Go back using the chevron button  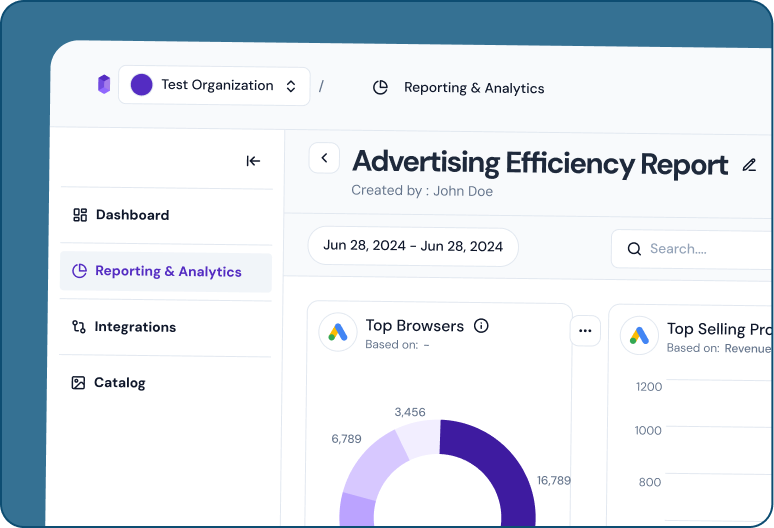click(x=324, y=158)
